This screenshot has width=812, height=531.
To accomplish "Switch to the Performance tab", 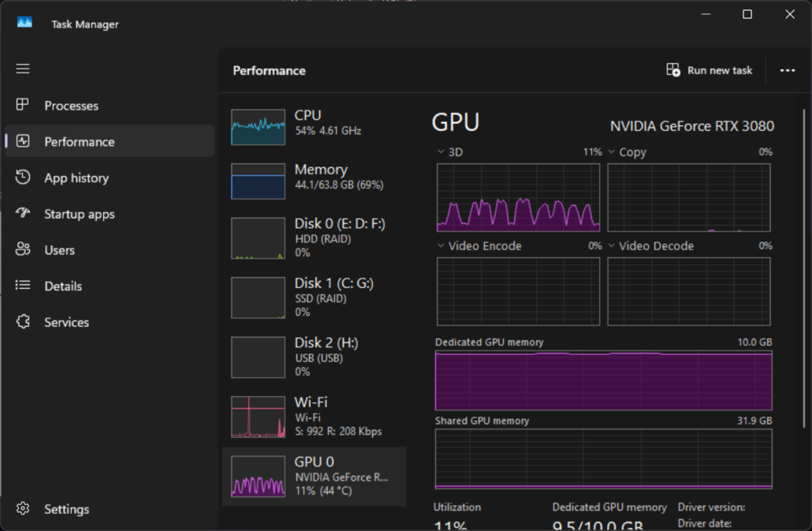I will click(x=79, y=142).
